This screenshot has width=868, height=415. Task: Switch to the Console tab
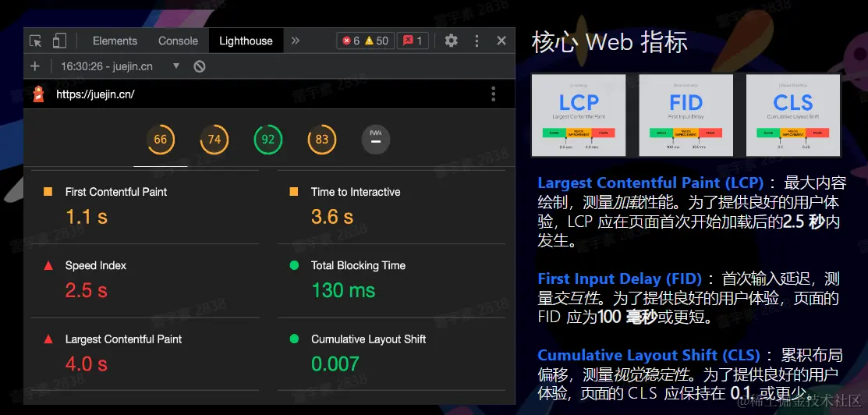178,41
